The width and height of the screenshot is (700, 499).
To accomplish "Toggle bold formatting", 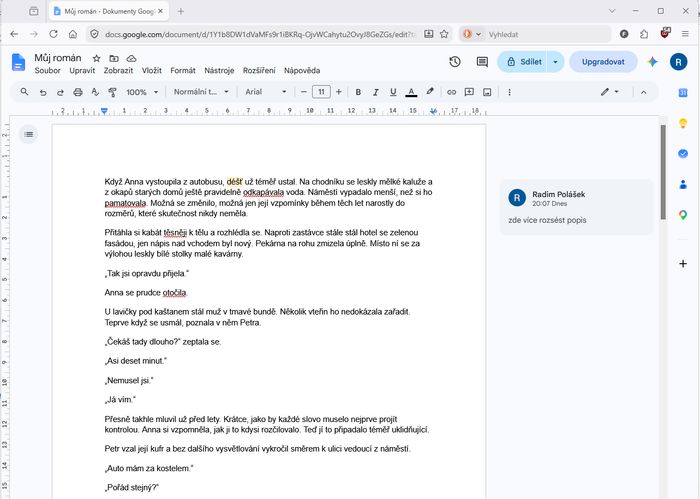I will coord(358,92).
